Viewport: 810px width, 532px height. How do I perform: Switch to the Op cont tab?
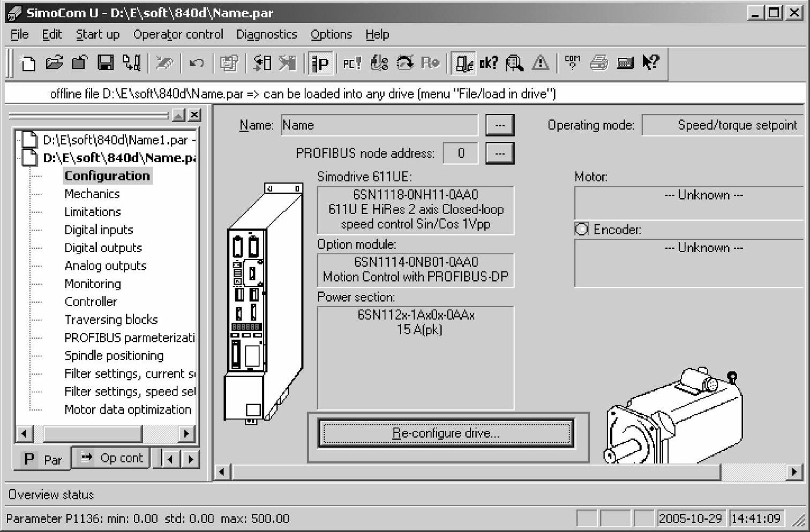111,458
